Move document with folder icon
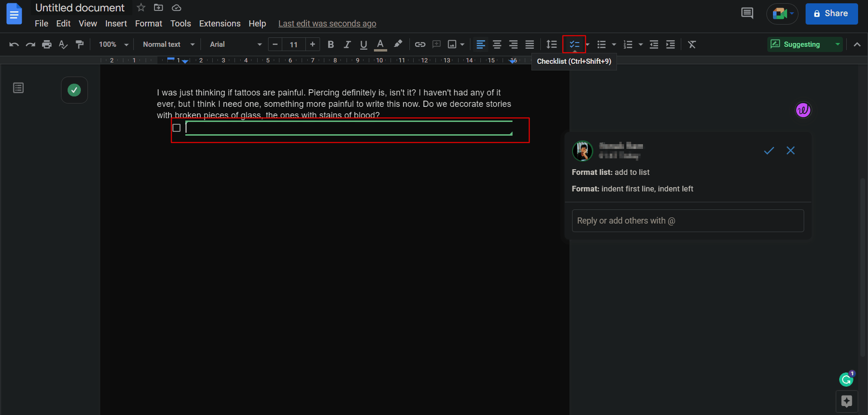The image size is (868, 415). click(158, 8)
